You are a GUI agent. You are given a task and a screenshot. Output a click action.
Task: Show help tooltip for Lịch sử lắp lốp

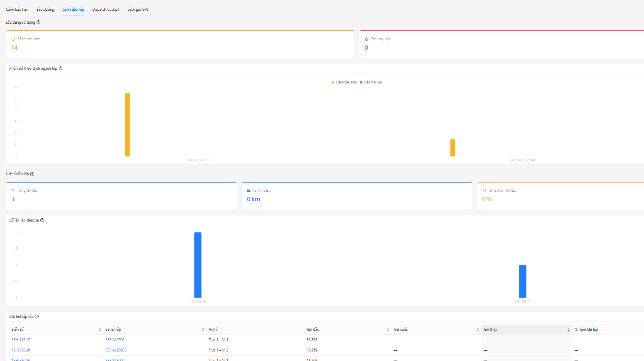click(32, 174)
